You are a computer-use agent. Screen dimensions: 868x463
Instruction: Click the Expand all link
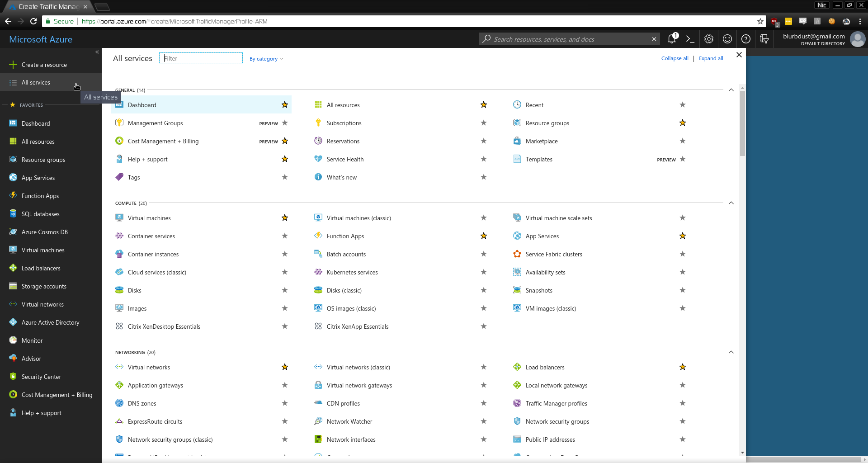pyautogui.click(x=711, y=58)
